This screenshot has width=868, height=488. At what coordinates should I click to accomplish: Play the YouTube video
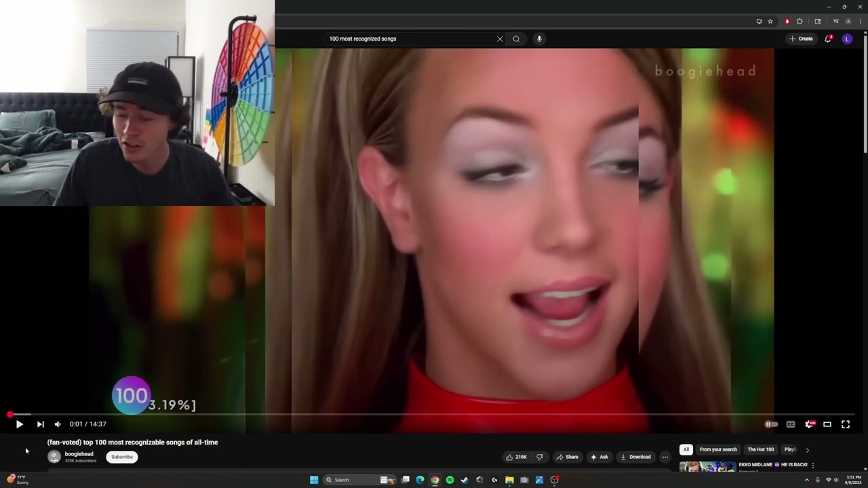point(19,424)
